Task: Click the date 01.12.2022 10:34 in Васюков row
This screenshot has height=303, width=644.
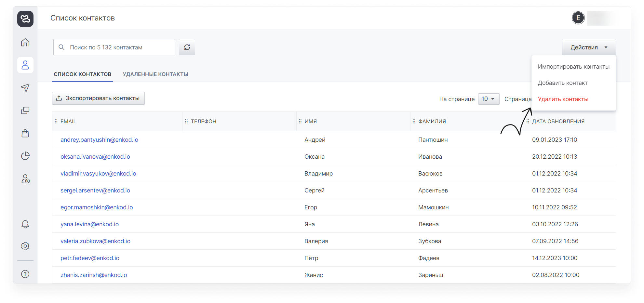Action: [555, 174]
